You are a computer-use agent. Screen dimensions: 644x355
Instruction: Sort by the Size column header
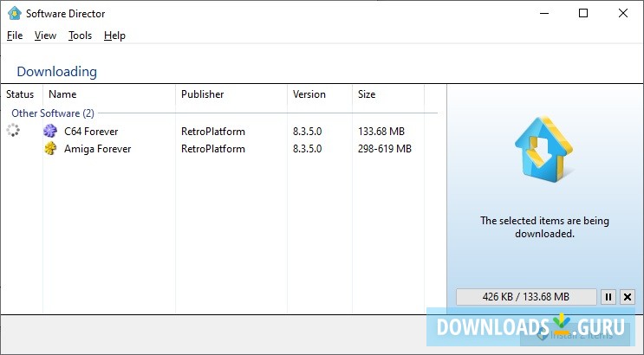click(388, 94)
